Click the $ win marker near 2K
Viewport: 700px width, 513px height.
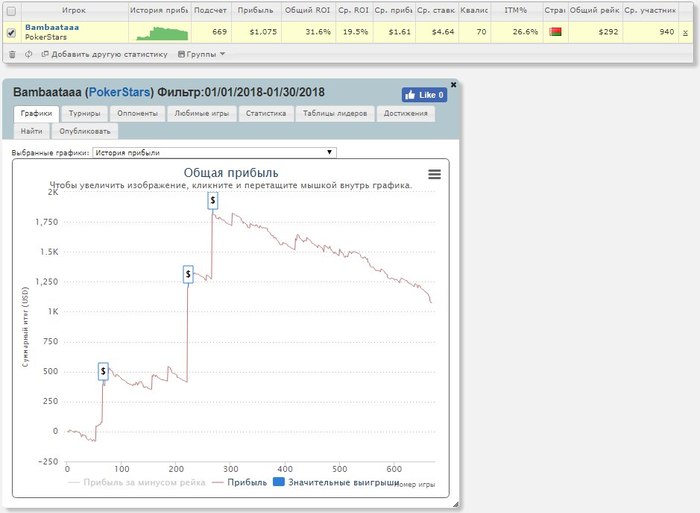(x=213, y=200)
